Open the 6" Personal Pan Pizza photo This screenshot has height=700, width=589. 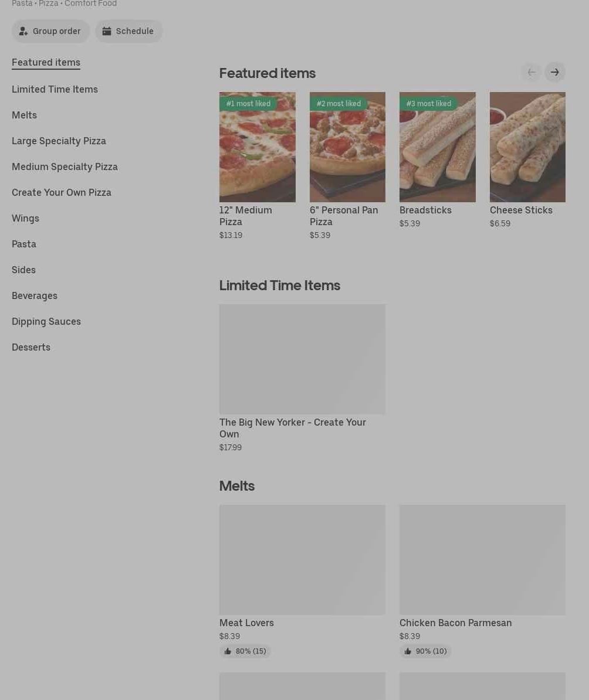point(347,147)
